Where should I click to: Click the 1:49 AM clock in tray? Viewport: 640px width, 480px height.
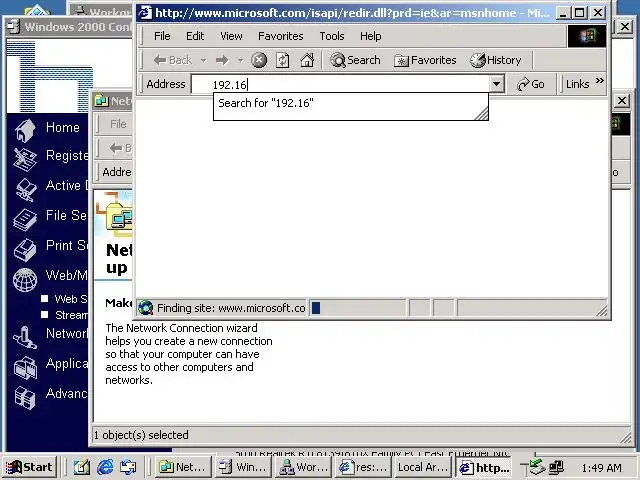(x=601, y=468)
